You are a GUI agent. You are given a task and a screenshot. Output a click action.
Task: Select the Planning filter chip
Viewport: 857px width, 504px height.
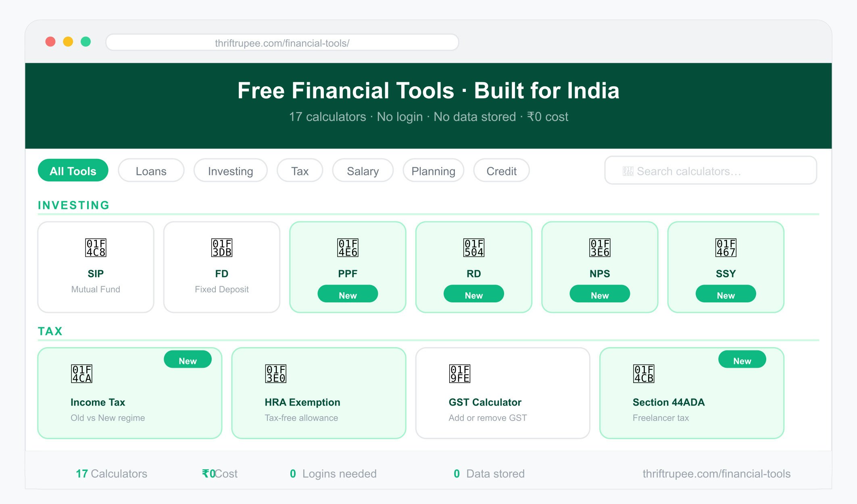433,171
